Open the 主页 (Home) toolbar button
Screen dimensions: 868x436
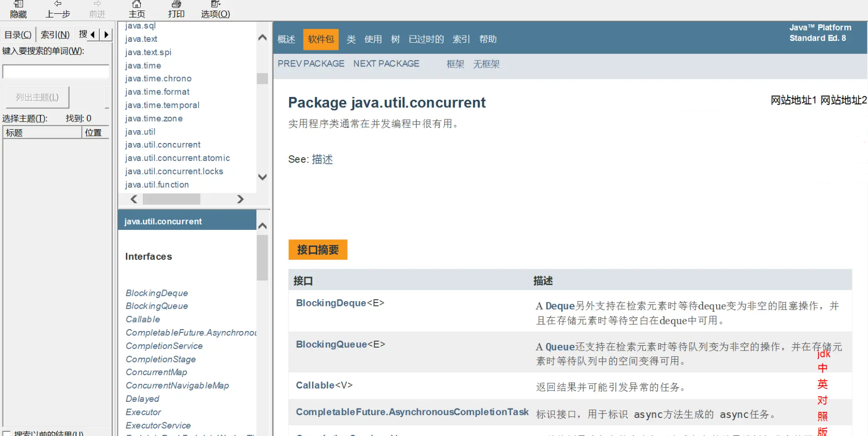click(x=137, y=9)
